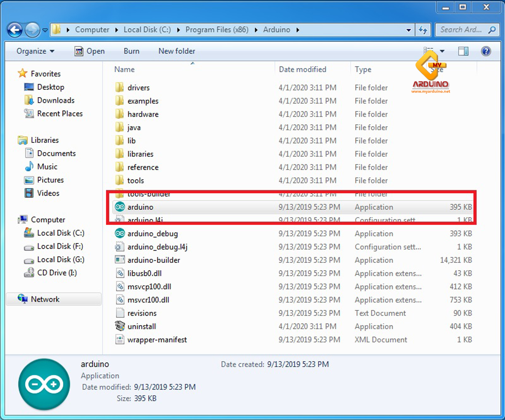The image size is (505, 420).
Task: Click the large Arduino logo in details pane
Action: (44, 384)
